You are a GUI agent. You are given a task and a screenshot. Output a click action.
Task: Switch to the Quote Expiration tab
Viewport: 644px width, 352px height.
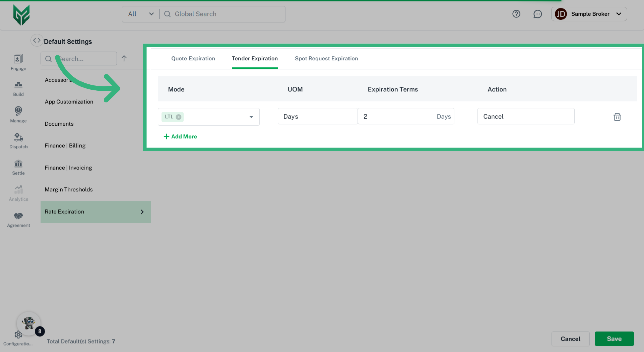193,58
